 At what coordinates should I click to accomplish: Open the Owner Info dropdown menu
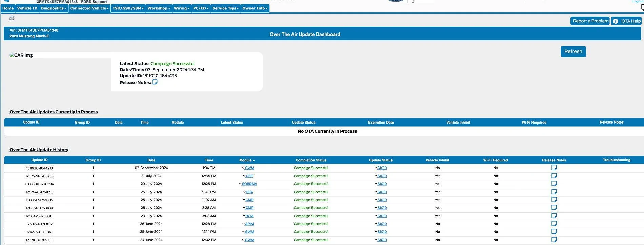coord(255,8)
